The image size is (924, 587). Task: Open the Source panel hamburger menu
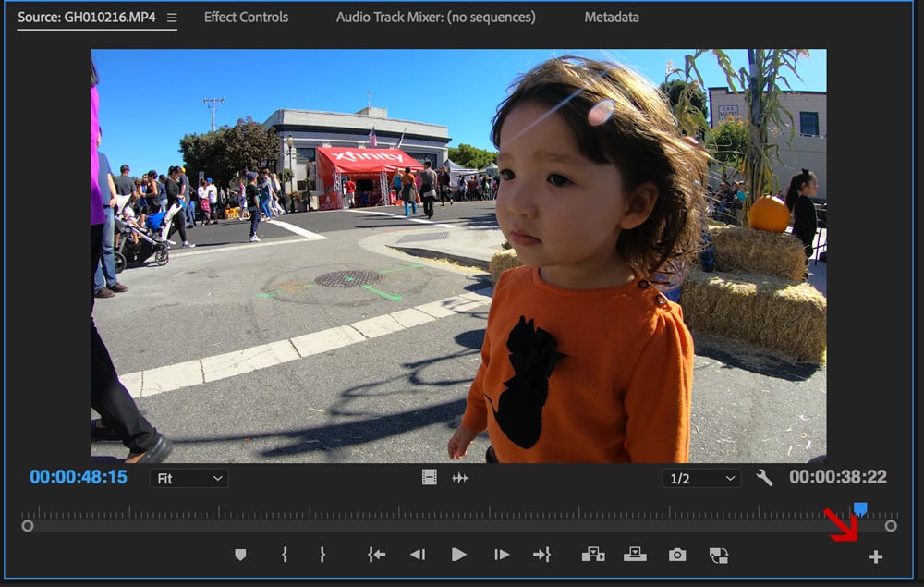click(172, 16)
